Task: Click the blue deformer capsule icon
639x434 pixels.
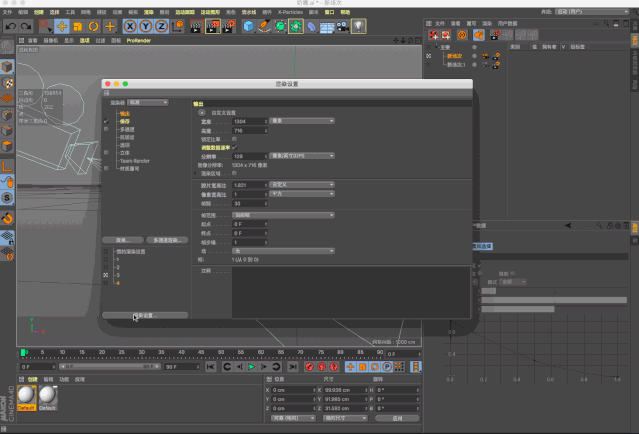Action: 311,27
